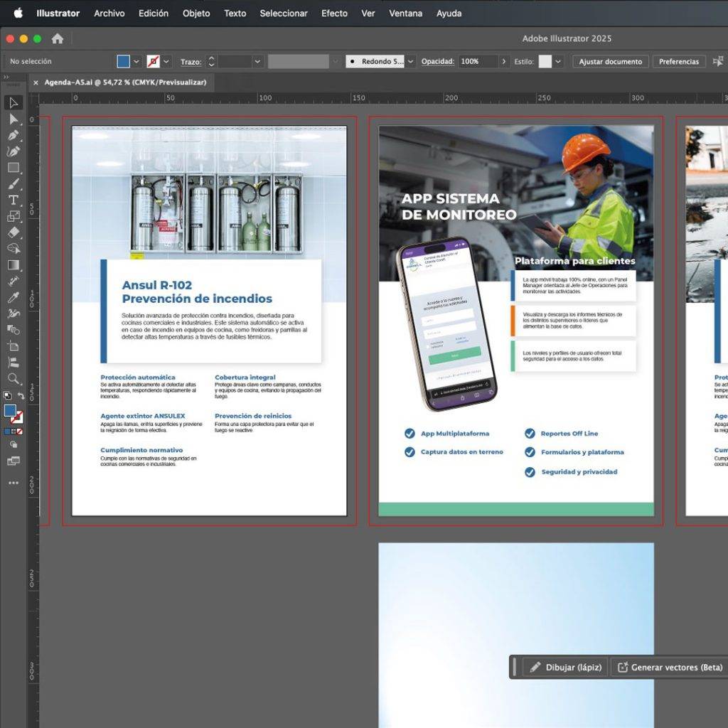Click the Dibujar (lápiz) button
The image size is (728, 728).
click(x=565, y=667)
